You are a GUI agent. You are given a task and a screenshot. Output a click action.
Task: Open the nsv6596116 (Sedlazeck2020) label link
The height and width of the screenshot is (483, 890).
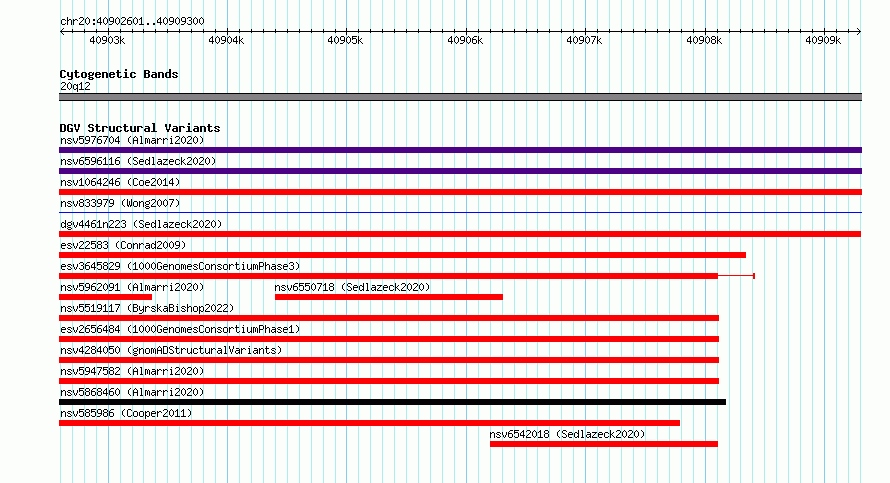tap(138, 161)
